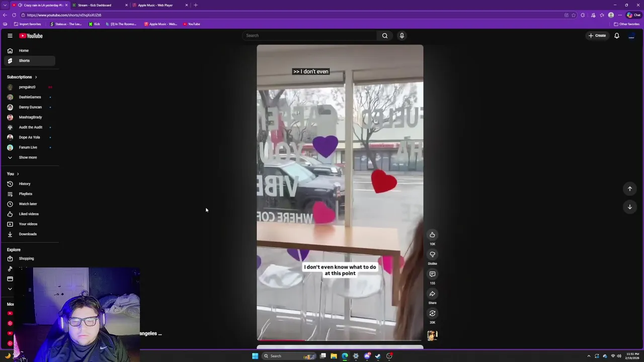Open the browser tab list dropdown
The height and width of the screenshot is (362, 644).
click(x=6, y=5)
